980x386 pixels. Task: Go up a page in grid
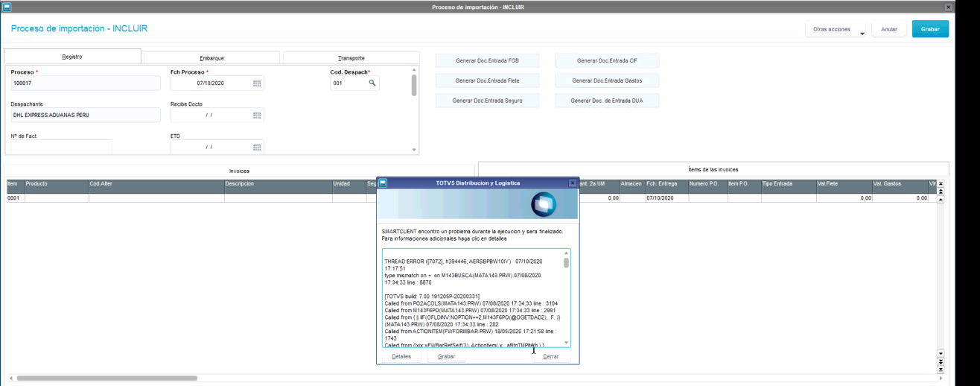pyautogui.click(x=941, y=191)
